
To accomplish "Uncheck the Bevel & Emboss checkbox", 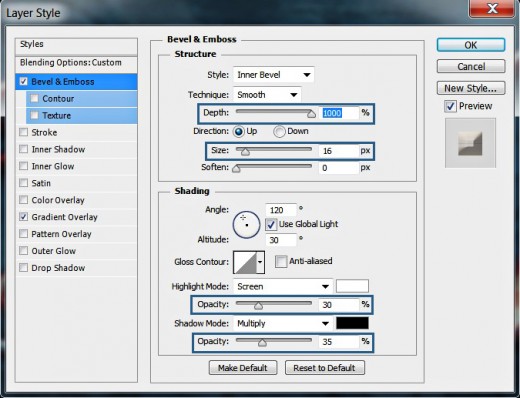I will click(23, 81).
